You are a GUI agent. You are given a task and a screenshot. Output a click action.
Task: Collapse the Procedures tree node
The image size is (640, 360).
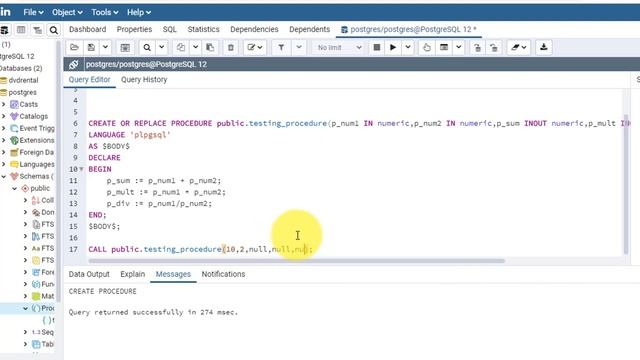(x=25, y=308)
